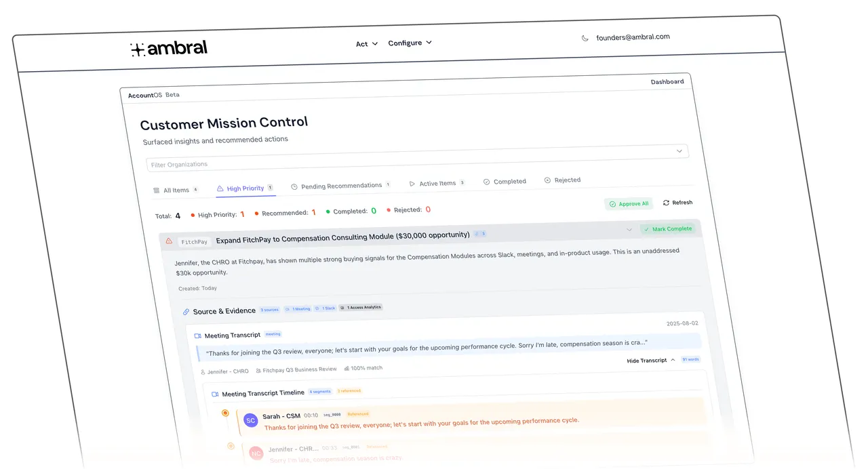Click the 100% match indicator
Viewport: 868px width, 469px height.
(x=363, y=368)
